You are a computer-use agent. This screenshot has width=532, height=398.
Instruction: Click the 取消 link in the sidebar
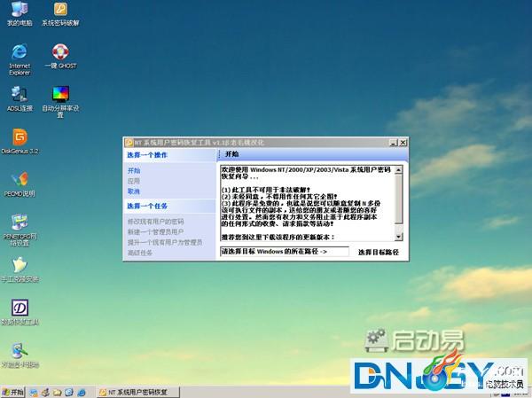click(x=134, y=191)
